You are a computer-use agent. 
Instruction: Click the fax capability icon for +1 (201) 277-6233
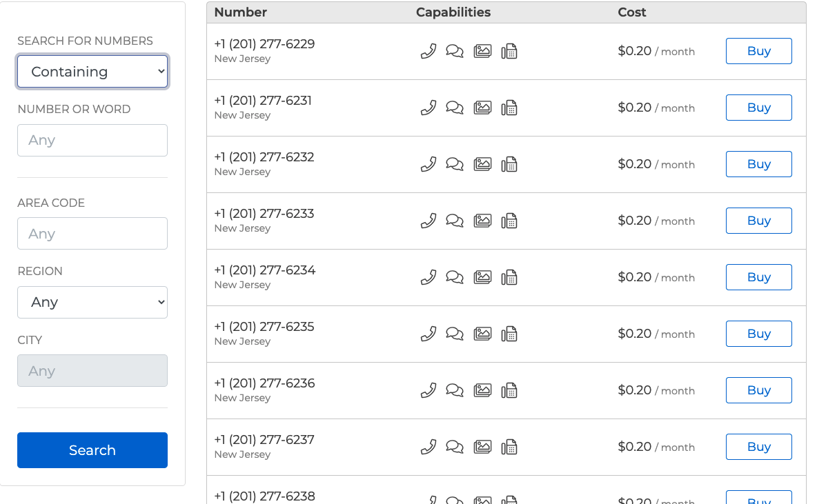(509, 221)
